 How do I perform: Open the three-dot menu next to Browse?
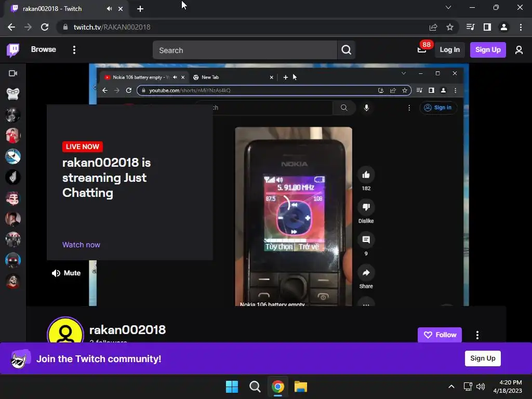pos(74,50)
